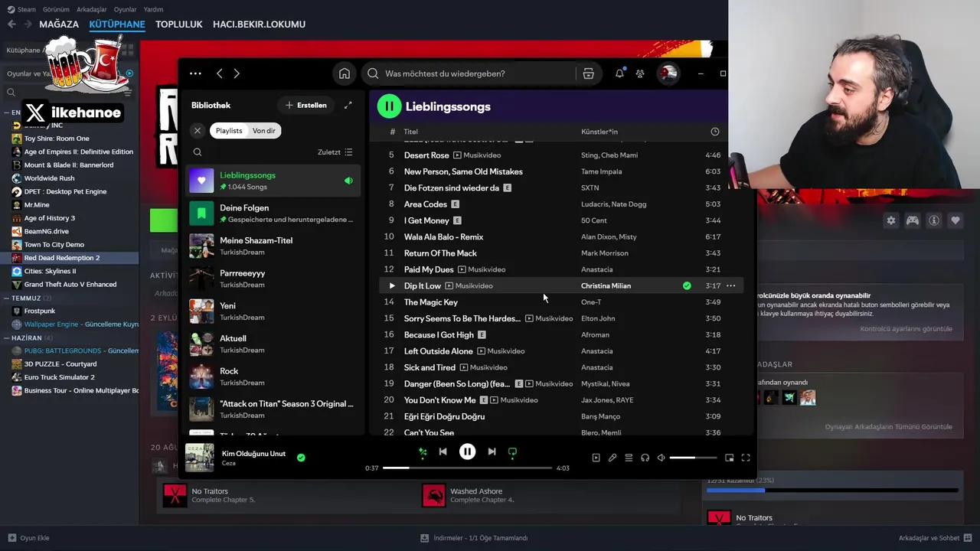Open the Lieblingssongs playlist in library
This screenshot has height=551, width=980.
pos(274,181)
